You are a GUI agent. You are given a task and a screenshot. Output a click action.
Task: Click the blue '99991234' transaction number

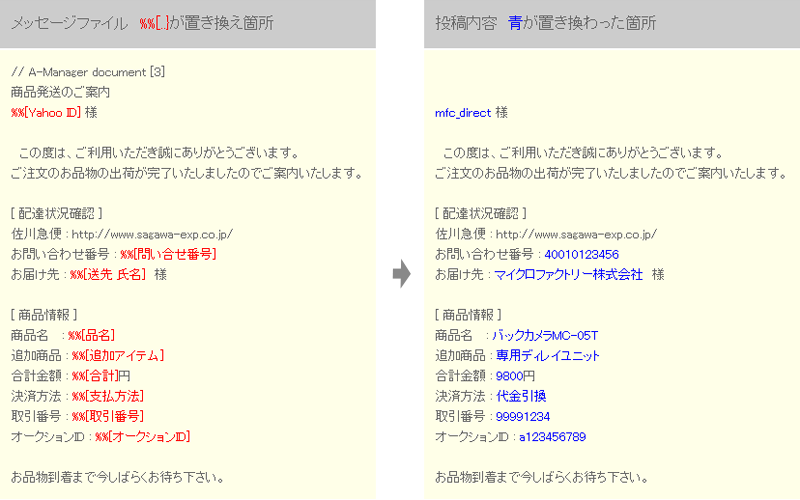pyautogui.click(x=523, y=417)
